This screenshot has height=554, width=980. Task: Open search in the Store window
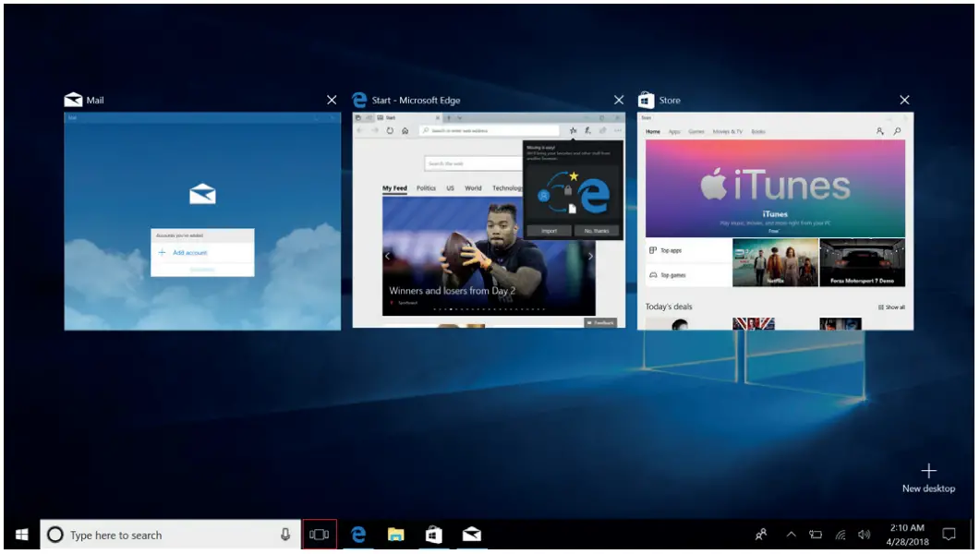click(x=897, y=131)
